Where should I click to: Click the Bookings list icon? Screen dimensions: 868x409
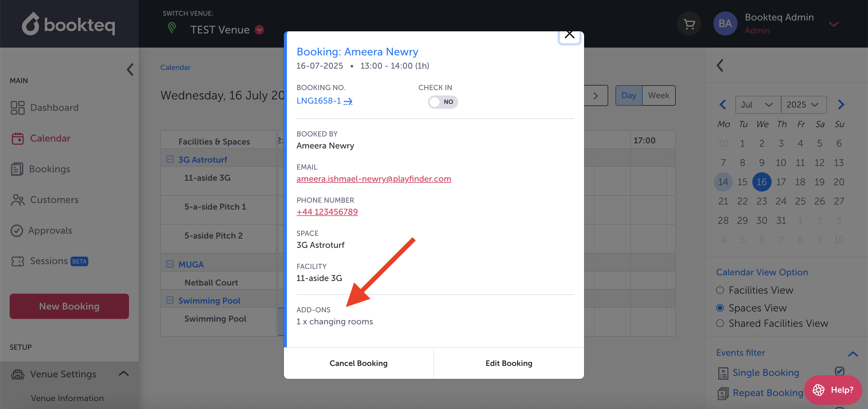coord(17,169)
